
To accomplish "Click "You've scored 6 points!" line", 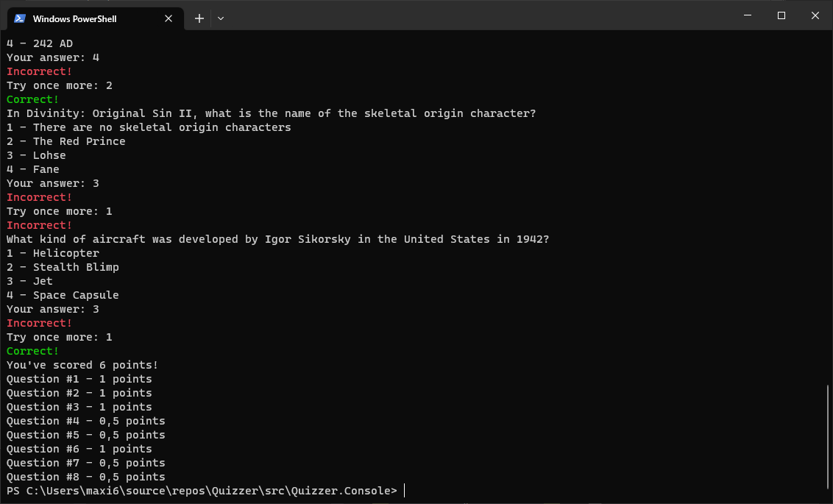I will click(82, 365).
